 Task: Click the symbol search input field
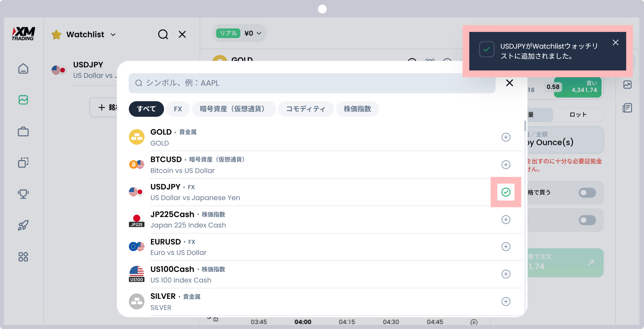coord(312,83)
